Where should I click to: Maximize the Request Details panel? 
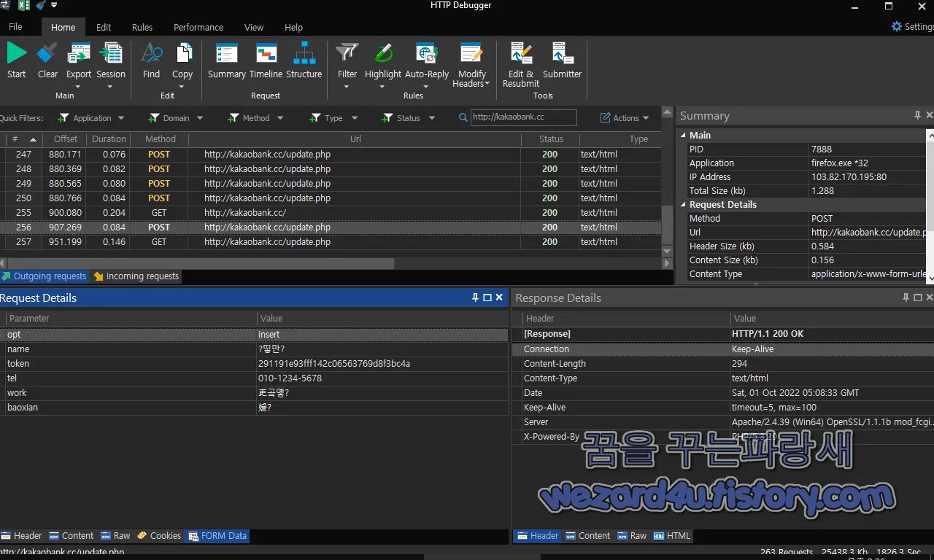point(487,297)
